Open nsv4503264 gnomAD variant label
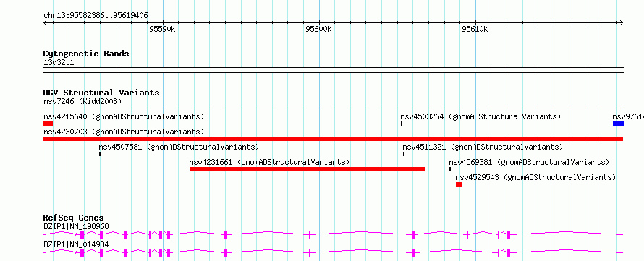 [x=480, y=116]
